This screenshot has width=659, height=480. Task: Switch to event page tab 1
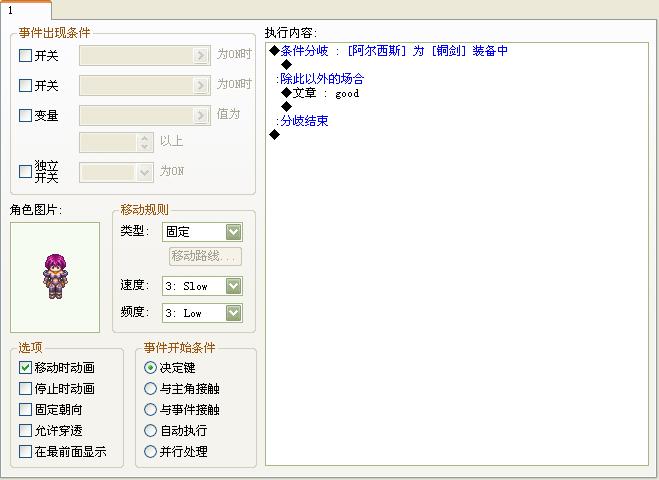point(25,10)
